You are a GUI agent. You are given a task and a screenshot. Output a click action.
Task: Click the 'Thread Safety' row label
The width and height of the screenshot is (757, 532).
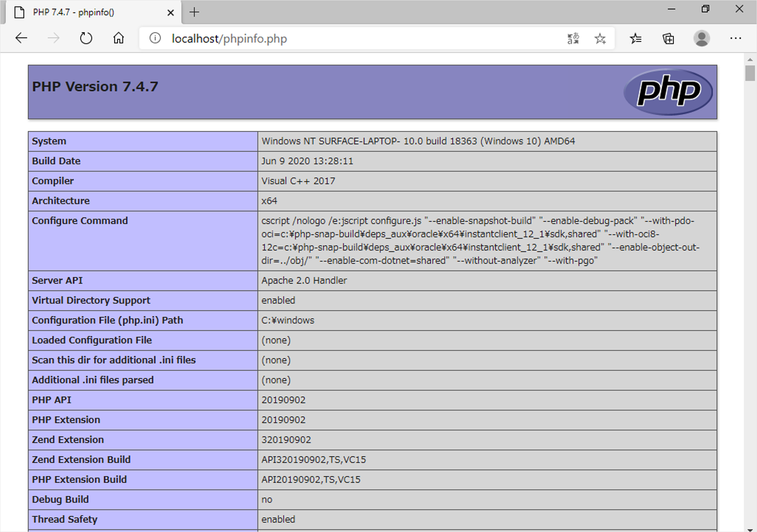click(65, 520)
